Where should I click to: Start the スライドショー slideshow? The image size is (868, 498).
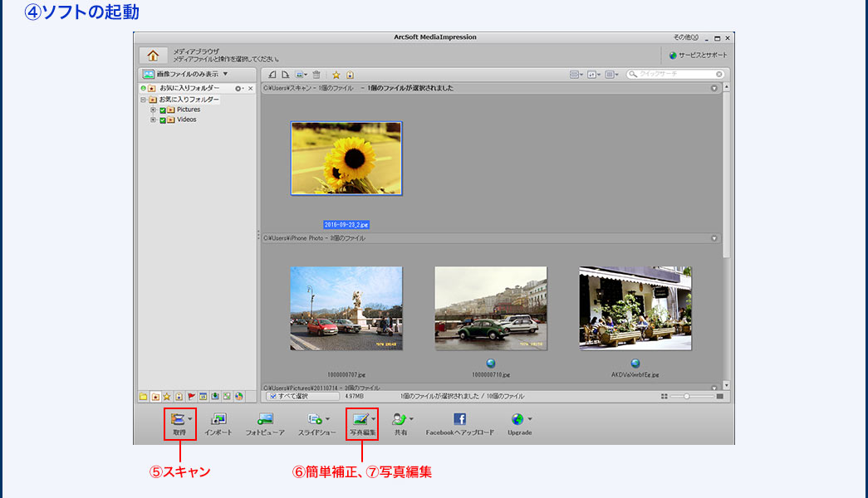point(317,424)
